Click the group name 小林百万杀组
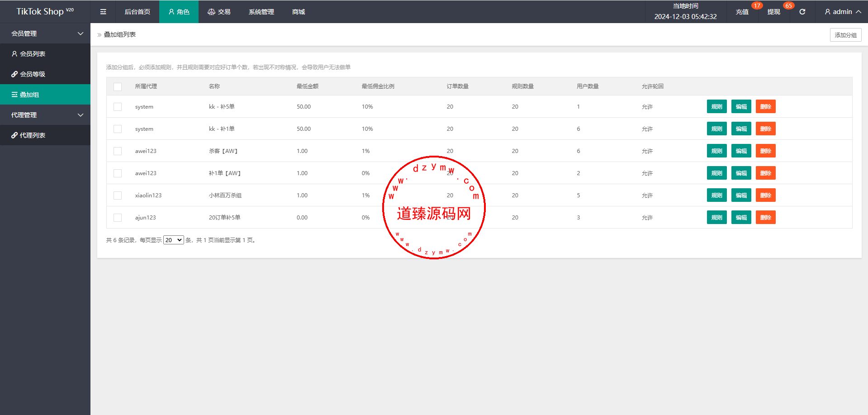Screen dimensions: 868x415 pyautogui.click(x=225, y=196)
